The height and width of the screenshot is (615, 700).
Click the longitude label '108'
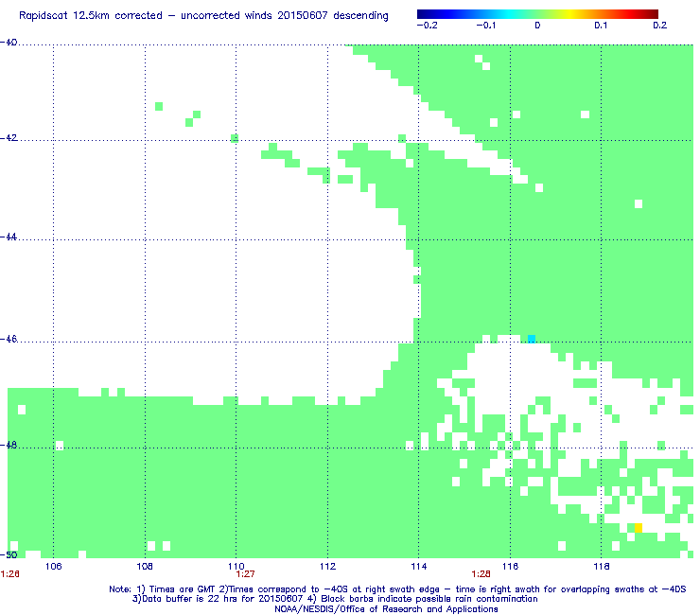click(x=145, y=567)
